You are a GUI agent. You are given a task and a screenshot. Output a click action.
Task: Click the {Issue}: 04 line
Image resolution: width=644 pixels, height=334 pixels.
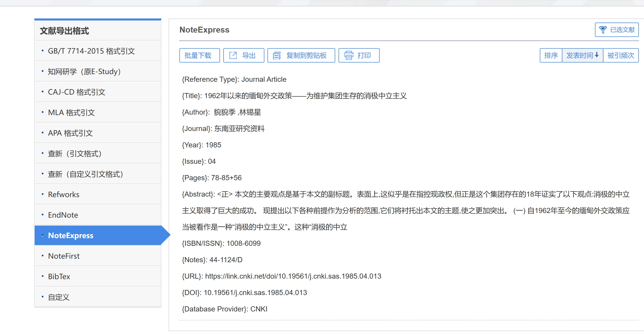(x=199, y=161)
